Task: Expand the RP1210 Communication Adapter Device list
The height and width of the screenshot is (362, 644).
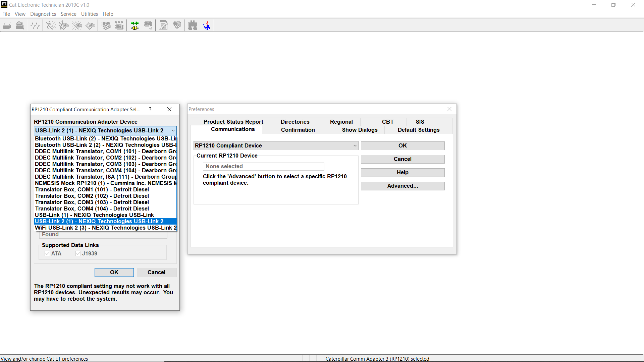Action: click(173, 130)
